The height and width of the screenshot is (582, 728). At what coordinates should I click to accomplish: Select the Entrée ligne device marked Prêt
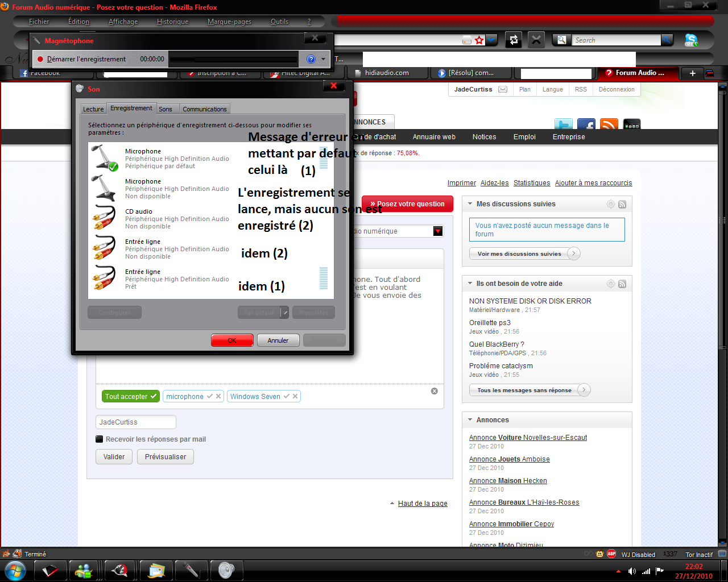point(211,278)
